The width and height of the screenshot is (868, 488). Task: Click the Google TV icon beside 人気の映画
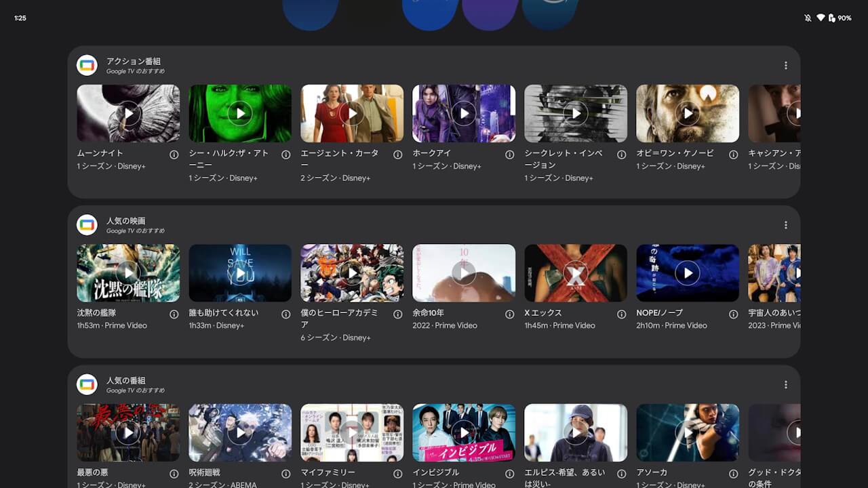pyautogui.click(x=87, y=224)
